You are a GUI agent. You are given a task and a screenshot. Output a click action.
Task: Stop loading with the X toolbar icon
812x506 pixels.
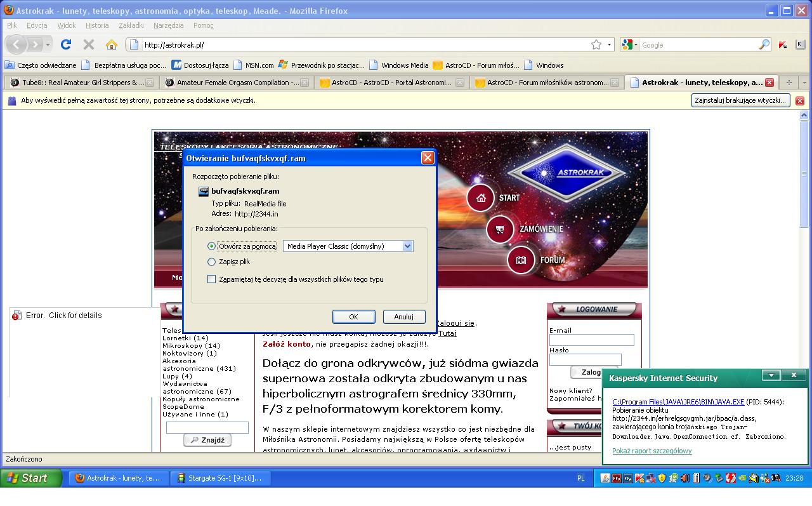coord(89,44)
